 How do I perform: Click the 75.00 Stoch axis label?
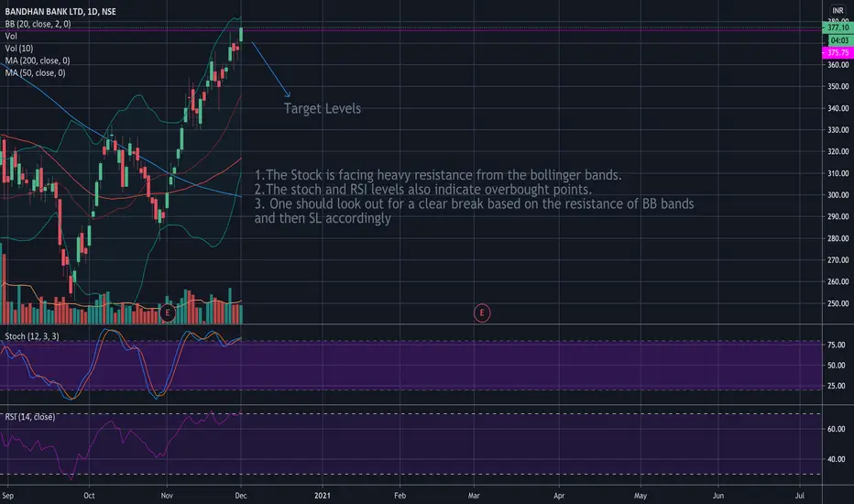[836, 345]
